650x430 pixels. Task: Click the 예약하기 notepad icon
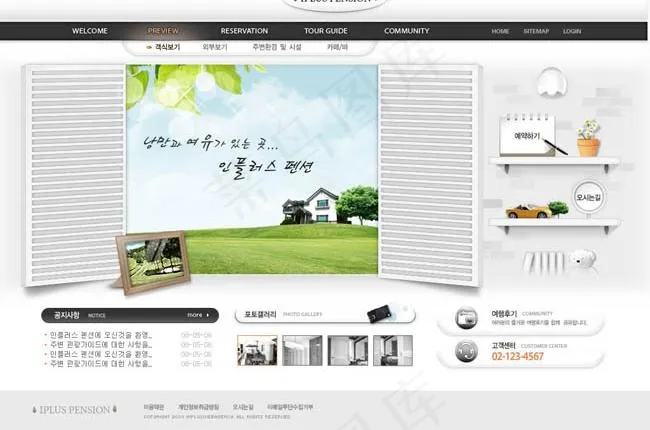click(x=527, y=135)
